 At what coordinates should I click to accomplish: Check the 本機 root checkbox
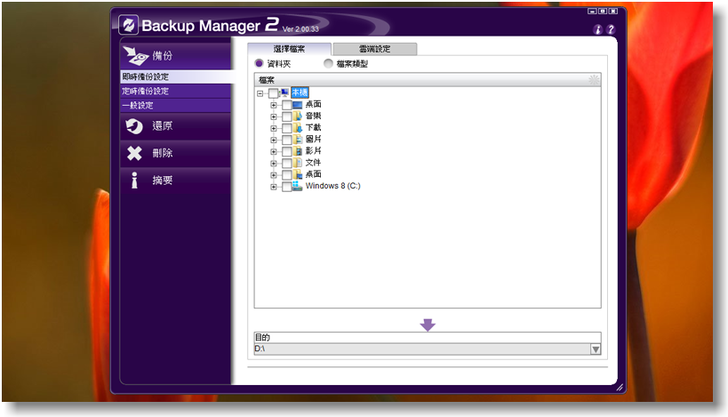point(273,93)
